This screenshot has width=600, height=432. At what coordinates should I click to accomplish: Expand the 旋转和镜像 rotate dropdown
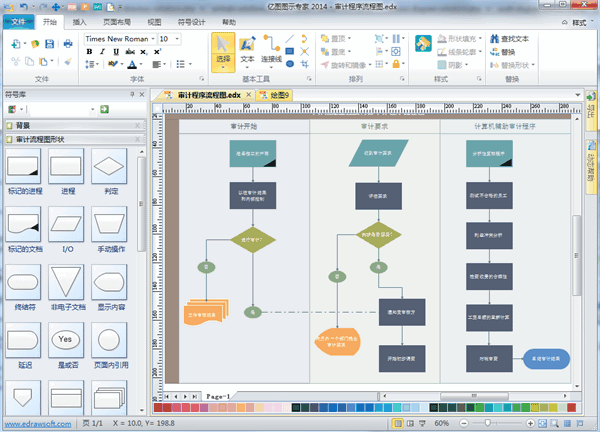click(x=370, y=65)
